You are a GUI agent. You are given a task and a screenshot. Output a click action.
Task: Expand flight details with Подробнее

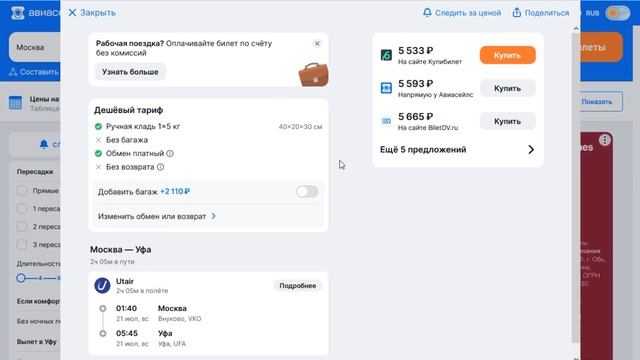pyautogui.click(x=298, y=286)
